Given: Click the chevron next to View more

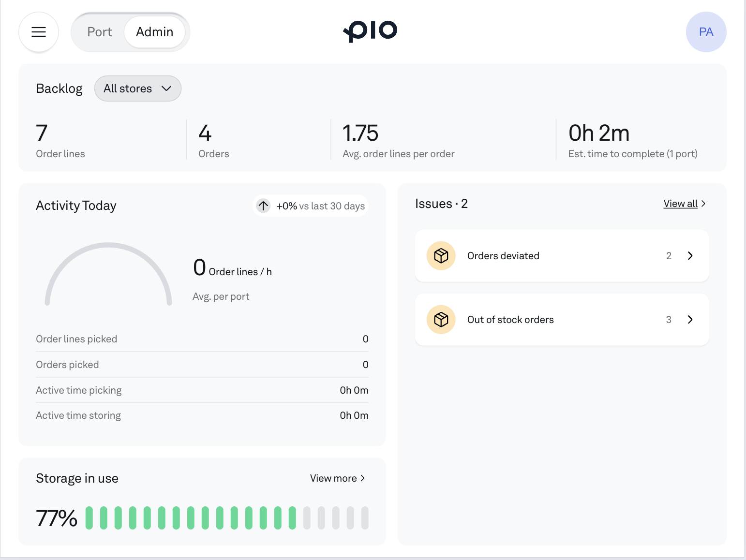Looking at the screenshot, I should (x=363, y=478).
